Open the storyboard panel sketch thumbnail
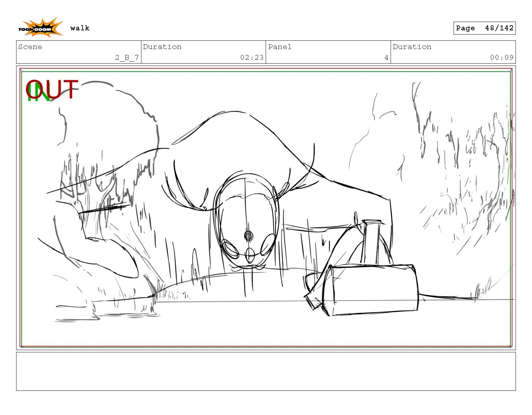The width and height of the screenshot is (532, 415). pos(266,208)
